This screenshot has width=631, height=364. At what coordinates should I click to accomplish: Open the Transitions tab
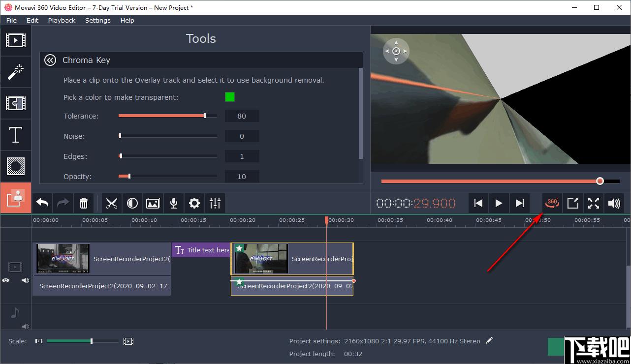[x=15, y=103]
